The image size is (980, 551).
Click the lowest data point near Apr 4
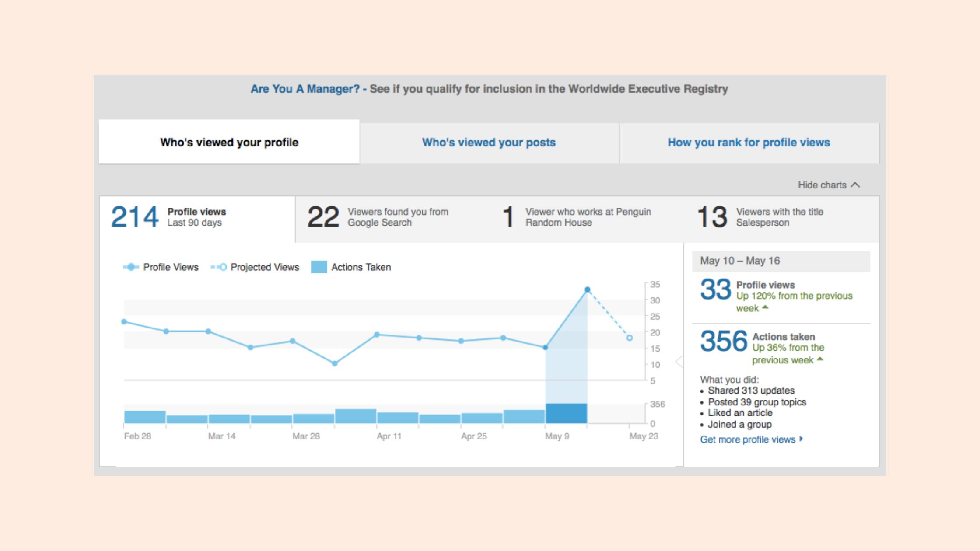[335, 363]
